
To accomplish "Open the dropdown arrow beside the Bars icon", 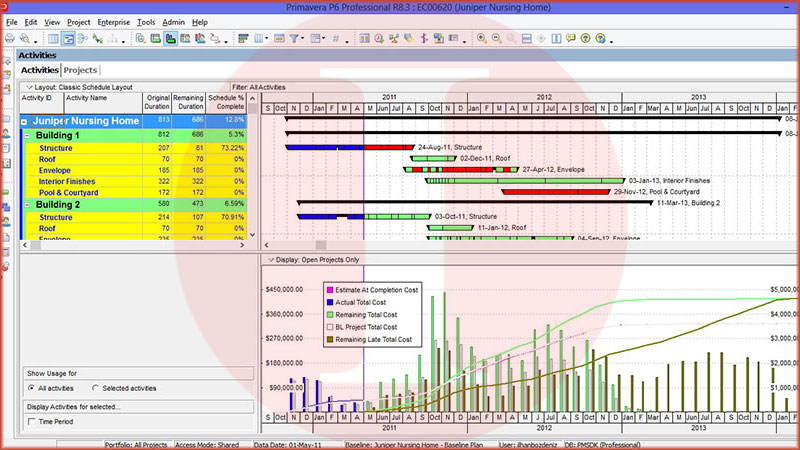I will tap(323, 38).
